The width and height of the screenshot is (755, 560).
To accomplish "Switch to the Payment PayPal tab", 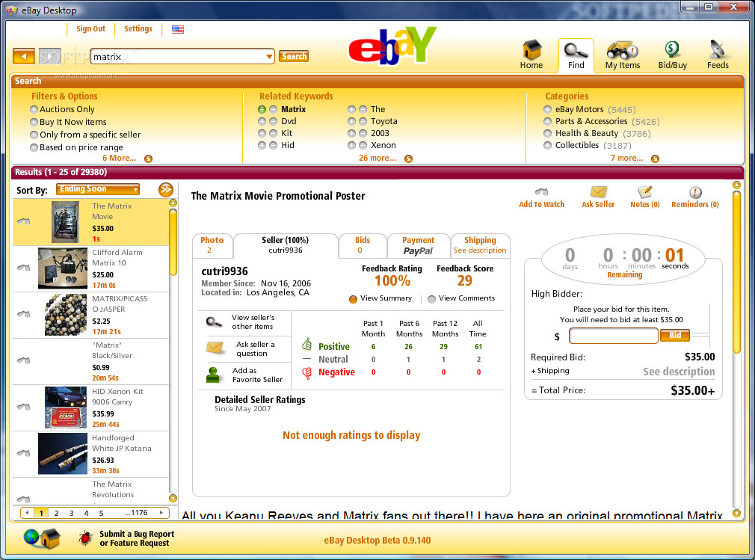I will (x=419, y=245).
